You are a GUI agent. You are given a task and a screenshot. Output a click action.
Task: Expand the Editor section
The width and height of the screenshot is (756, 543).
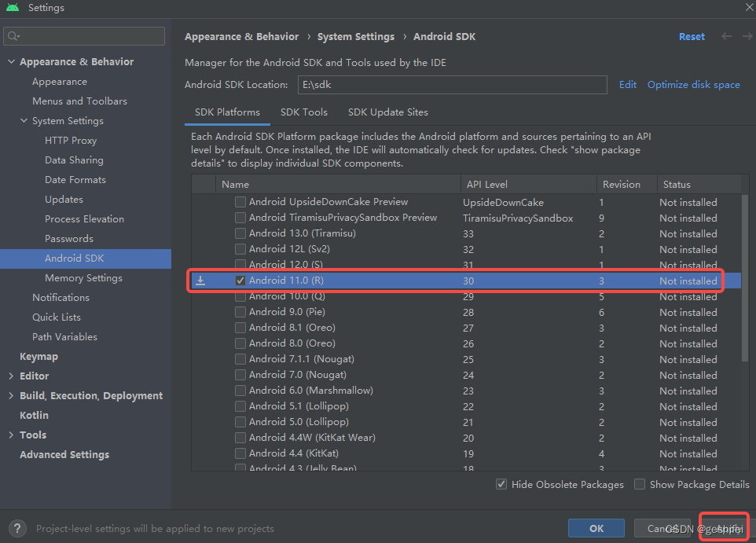pos(11,376)
